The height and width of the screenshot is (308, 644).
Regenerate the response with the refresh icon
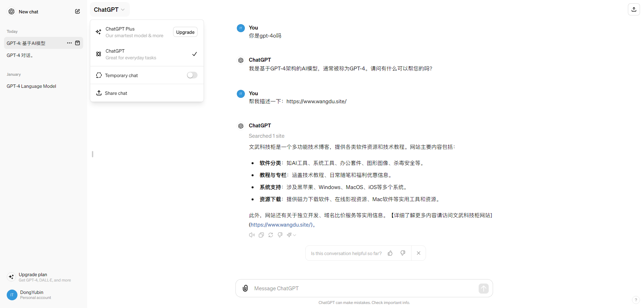271,235
